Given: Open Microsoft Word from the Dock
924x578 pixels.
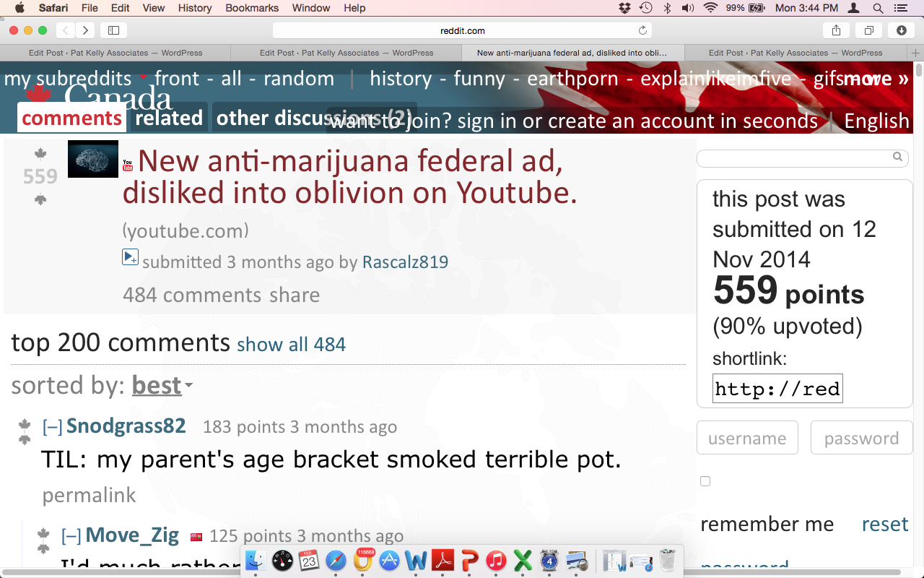Looking at the screenshot, I should [416, 561].
